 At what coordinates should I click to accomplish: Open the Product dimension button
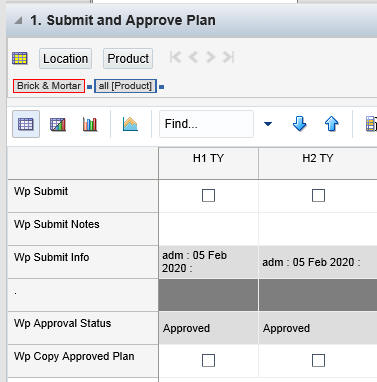(128, 59)
